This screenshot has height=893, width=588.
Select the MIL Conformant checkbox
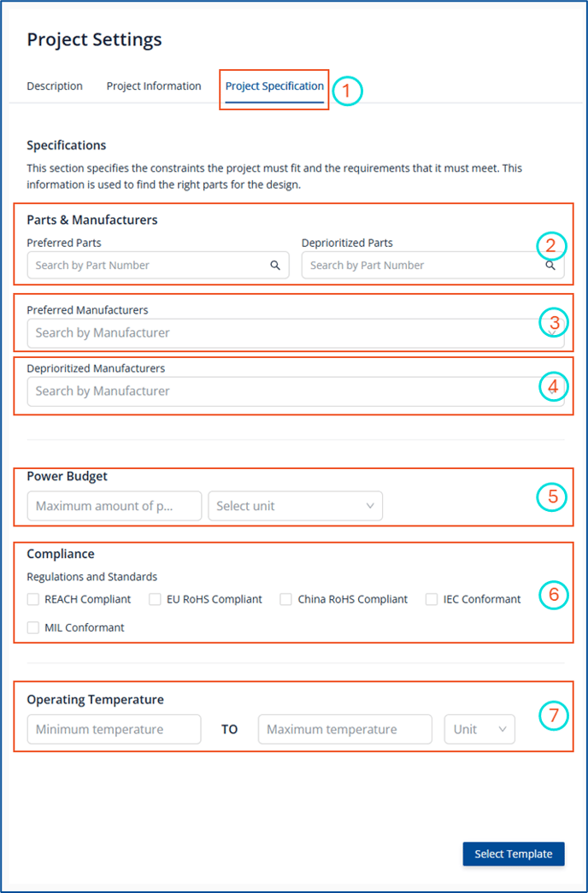(33, 627)
